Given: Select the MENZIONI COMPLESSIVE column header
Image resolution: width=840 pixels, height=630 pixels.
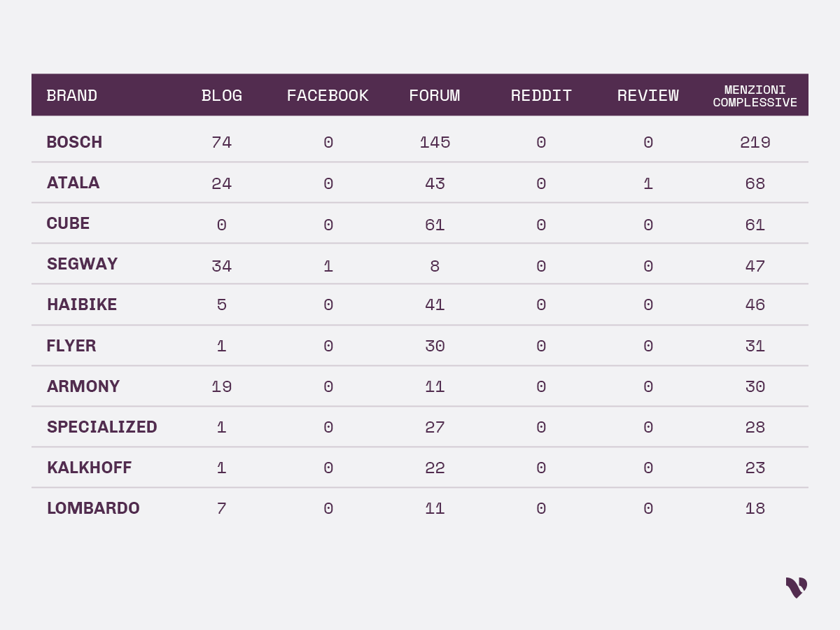Looking at the screenshot, I should pyautogui.click(x=755, y=96).
